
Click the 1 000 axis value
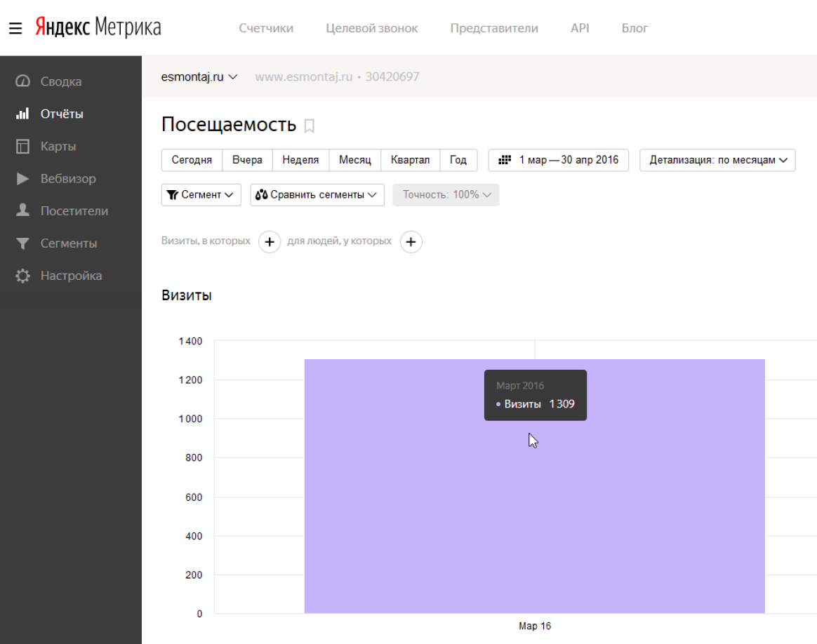point(190,419)
